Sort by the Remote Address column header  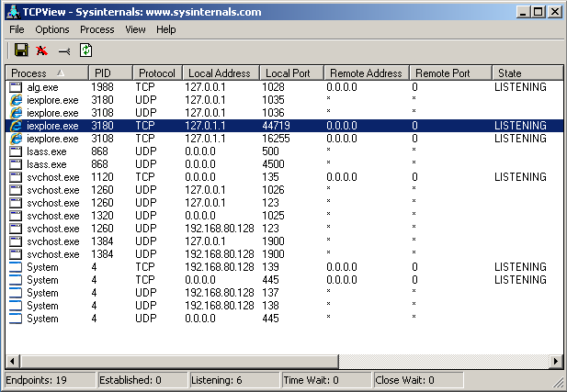click(367, 73)
